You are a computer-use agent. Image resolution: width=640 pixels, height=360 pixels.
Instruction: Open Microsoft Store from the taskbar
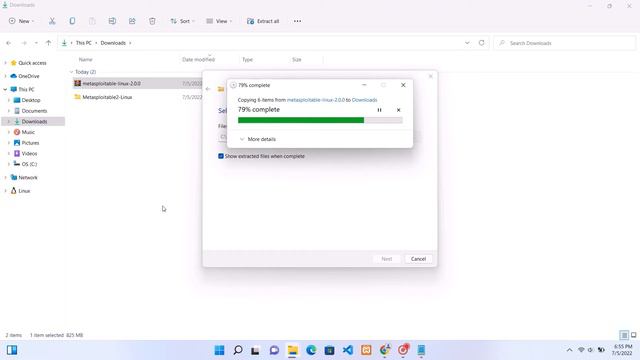[329, 350]
